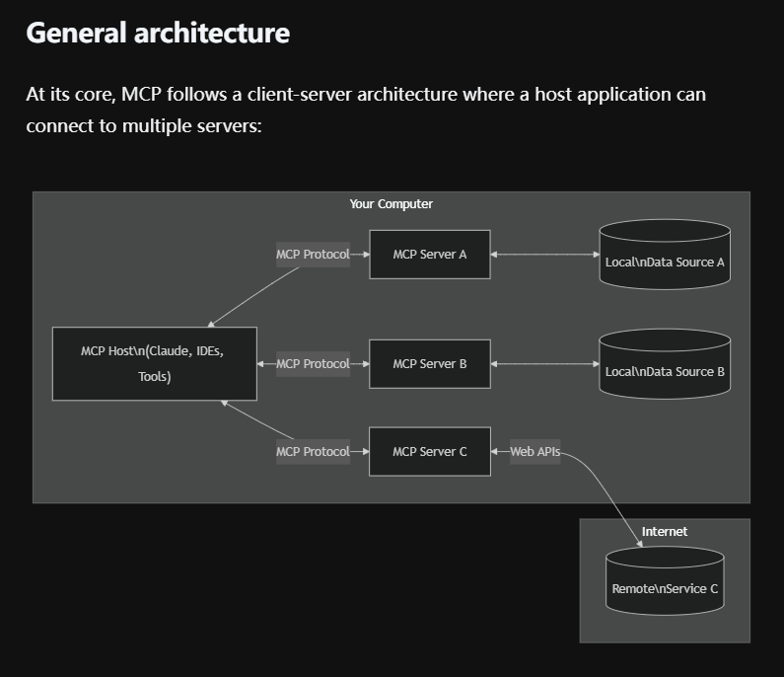Click the Local Data Source A cylinder
The image size is (784, 677).
pyautogui.click(x=665, y=255)
